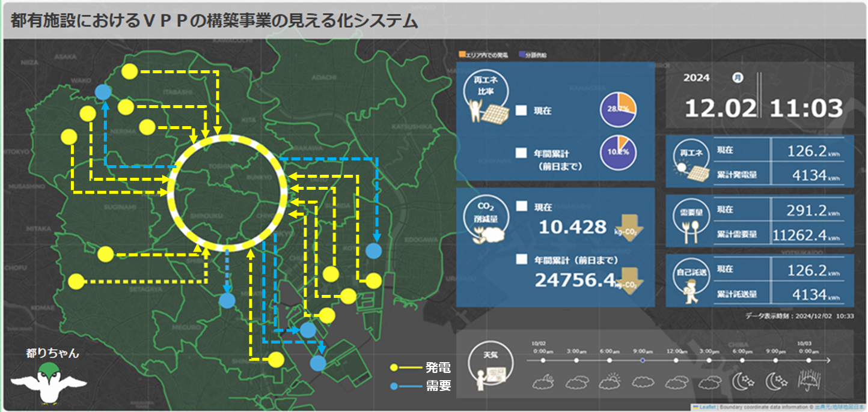Open the Leaflet attribution link

[x=707, y=407]
